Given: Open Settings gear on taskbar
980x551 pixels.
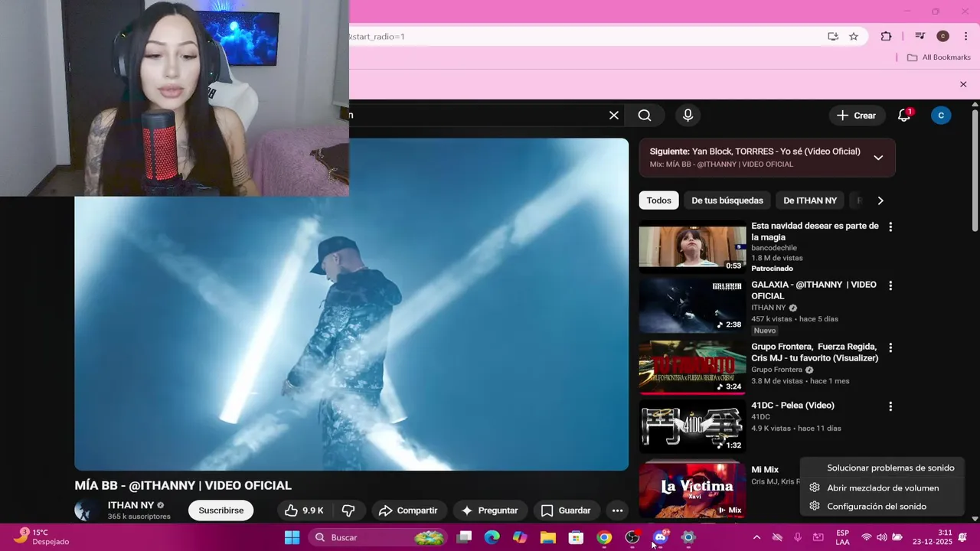Looking at the screenshot, I should (x=688, y=537).
